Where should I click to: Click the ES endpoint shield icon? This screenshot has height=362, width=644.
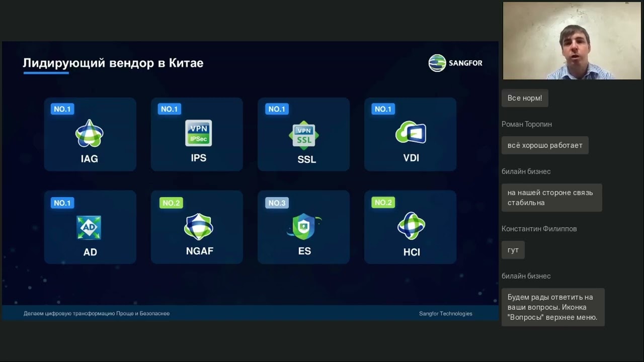304,227
